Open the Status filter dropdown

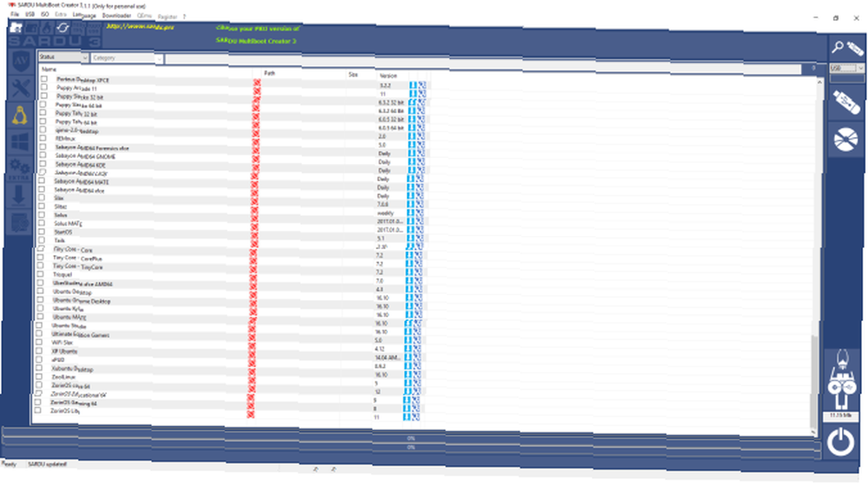63,57
